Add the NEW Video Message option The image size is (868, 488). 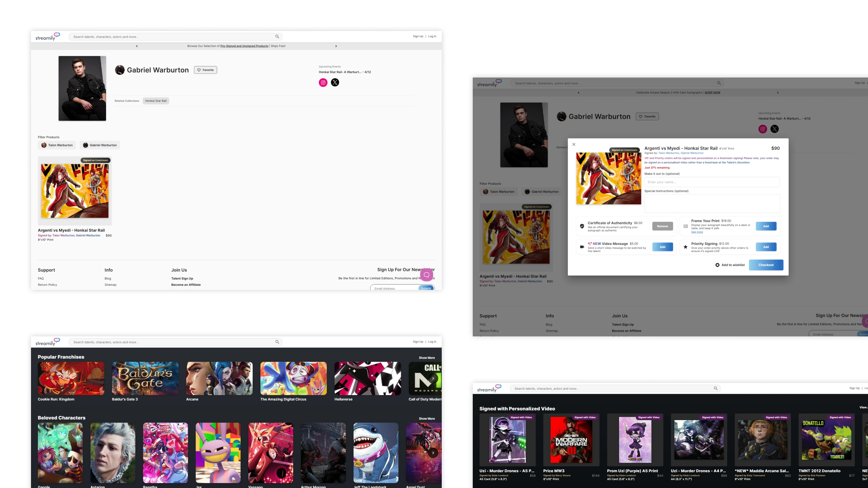click(x=662, y=247)
